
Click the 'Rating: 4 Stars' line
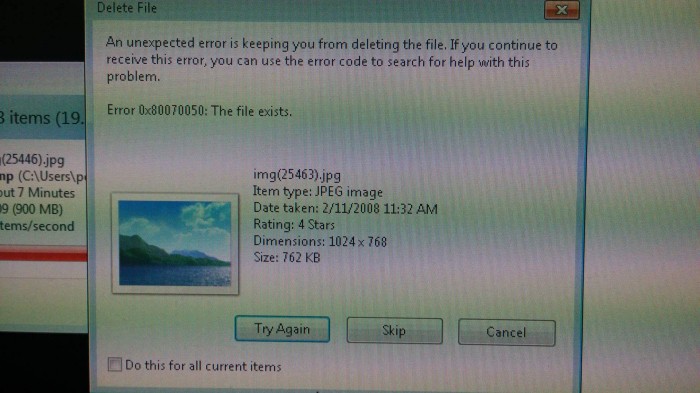[x=294, y=224]
